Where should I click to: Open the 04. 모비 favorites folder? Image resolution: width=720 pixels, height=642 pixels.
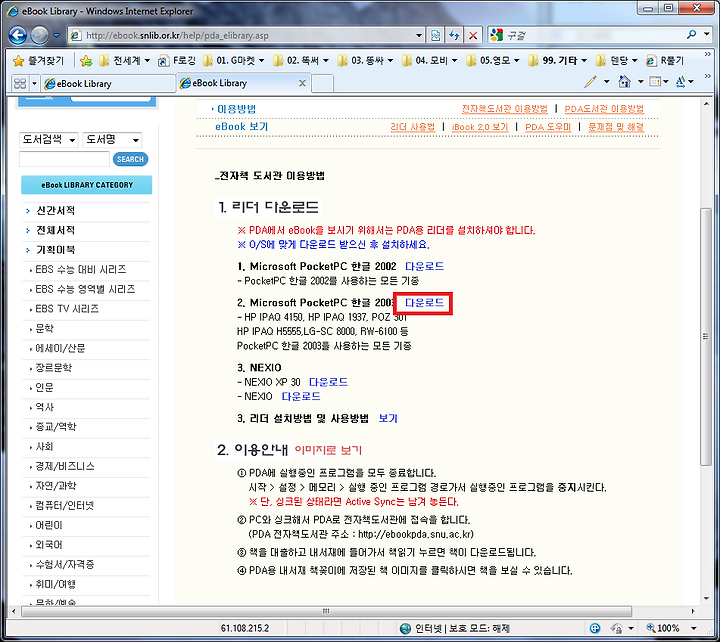pyautogui.click(x=429, y=61)
